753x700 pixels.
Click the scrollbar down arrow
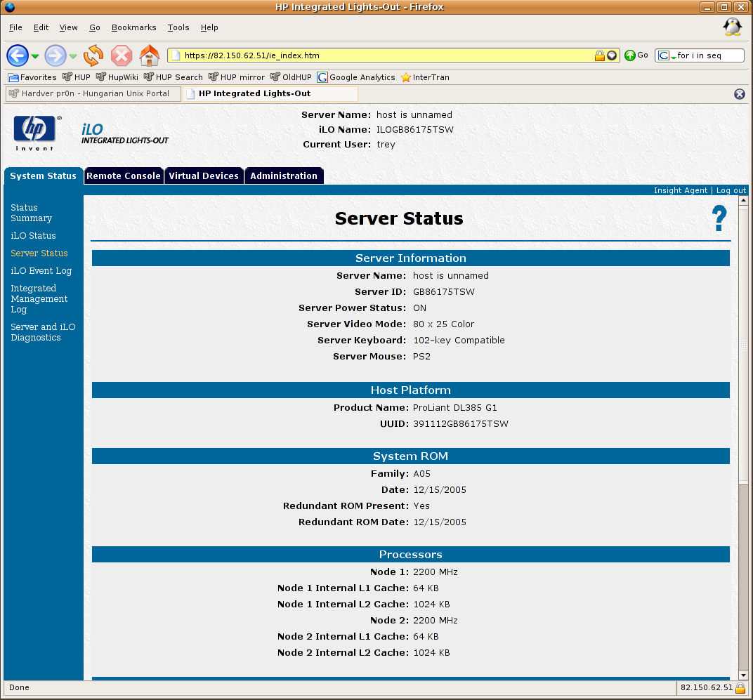click(743, 675)
